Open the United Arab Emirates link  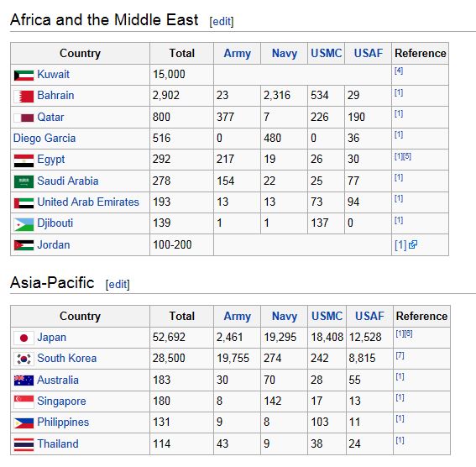pos(88,202)
